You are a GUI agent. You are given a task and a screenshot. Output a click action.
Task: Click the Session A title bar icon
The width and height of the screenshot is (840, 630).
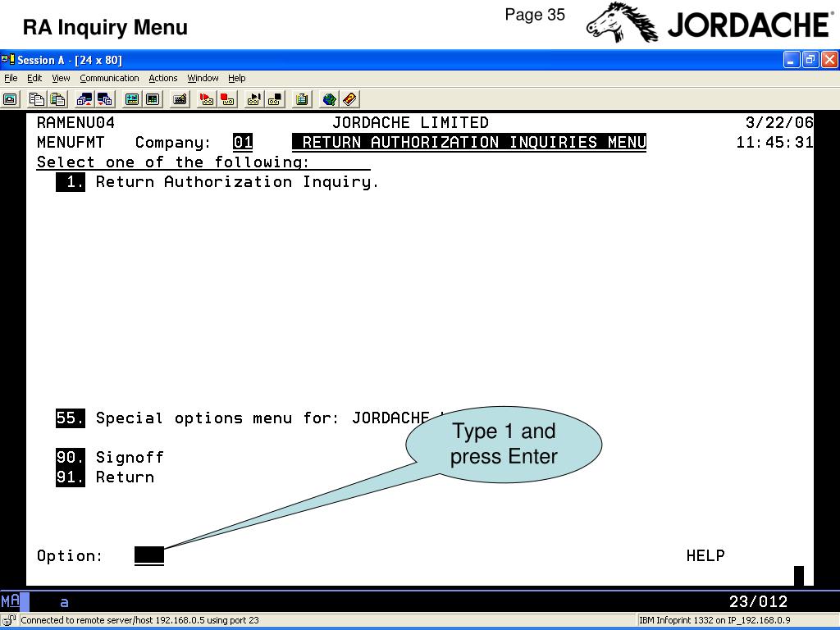pos(8,59)
